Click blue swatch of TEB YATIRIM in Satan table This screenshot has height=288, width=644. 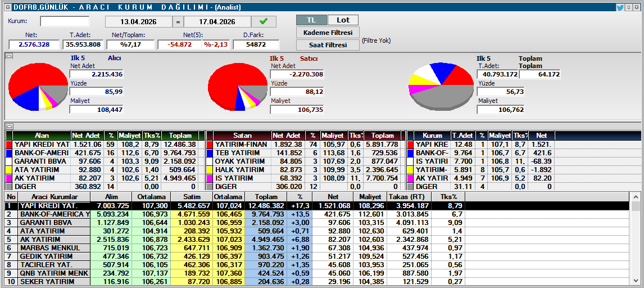pos(210,153)
